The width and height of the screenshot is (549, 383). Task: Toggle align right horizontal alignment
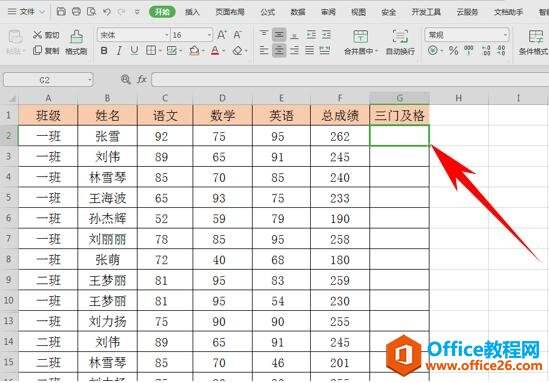click(x=294, y=50)
